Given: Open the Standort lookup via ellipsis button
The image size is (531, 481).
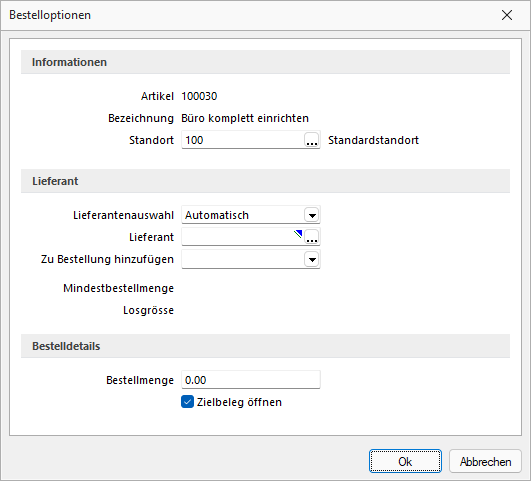Looking at the screenshot, I should click(x=312, y=140).
